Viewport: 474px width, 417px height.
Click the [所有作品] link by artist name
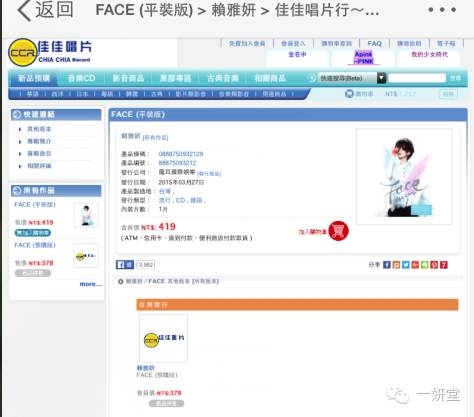tap(155, 137)
